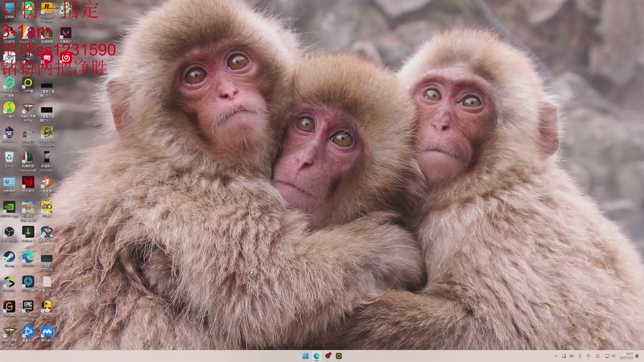
Task: Open the green sword game shortcut
Action: click(27, 232)
